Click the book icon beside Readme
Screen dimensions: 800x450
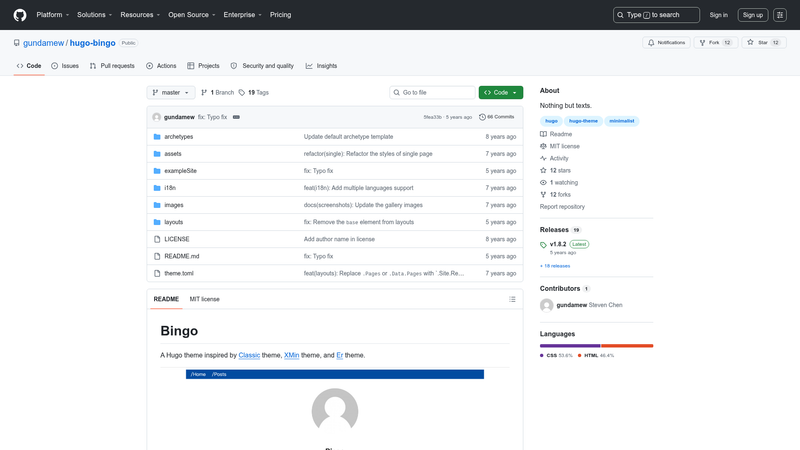point(543,134)
